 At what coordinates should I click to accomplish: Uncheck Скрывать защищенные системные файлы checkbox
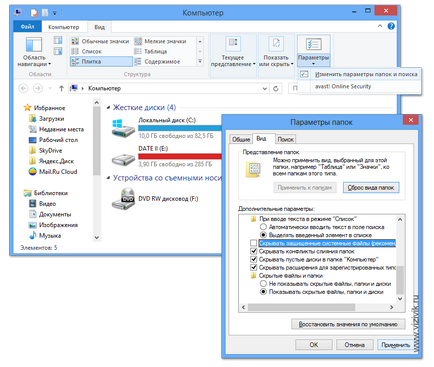[254, 243]
